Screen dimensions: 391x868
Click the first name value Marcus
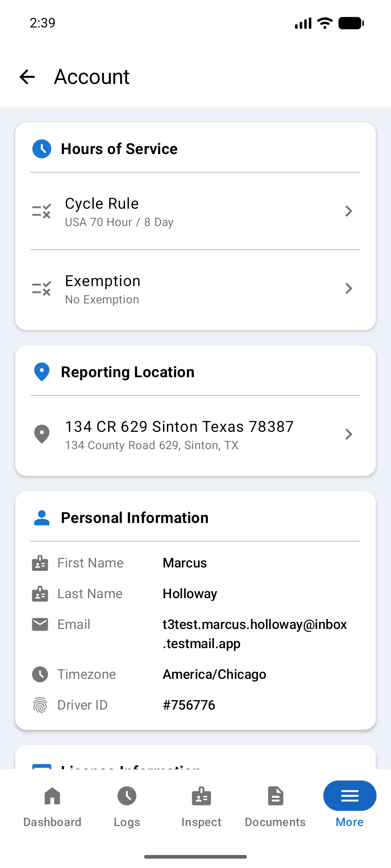coord(185,563)
